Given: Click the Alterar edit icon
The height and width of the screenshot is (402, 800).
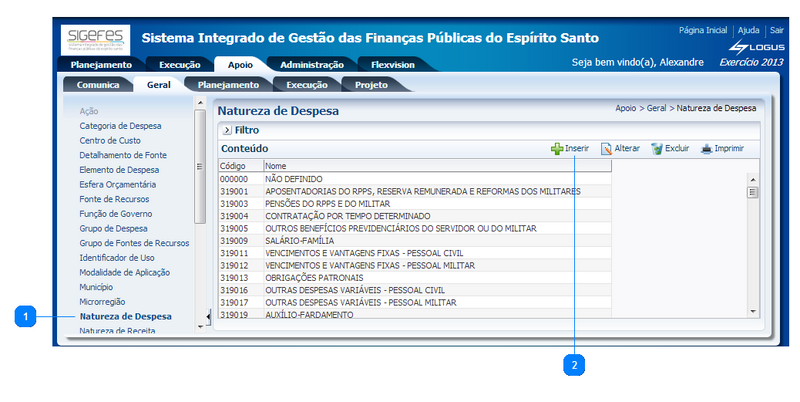Looking at the screenshot, I should point(606,149).
